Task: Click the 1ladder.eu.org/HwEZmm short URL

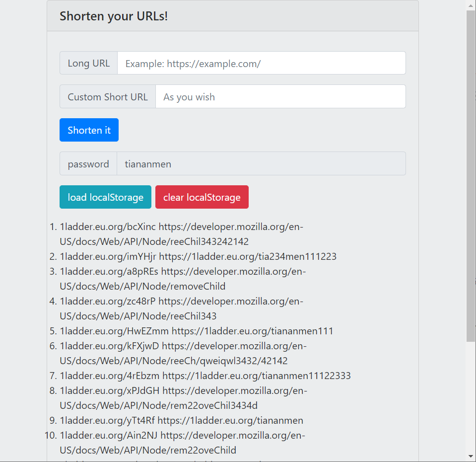Action: coord(115,331)
